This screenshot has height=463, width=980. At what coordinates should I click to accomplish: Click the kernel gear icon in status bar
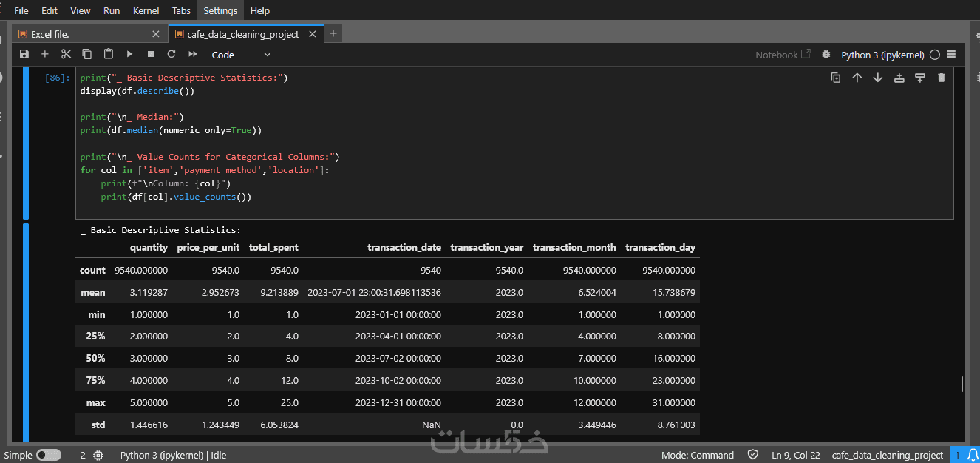tap(98, 455)
